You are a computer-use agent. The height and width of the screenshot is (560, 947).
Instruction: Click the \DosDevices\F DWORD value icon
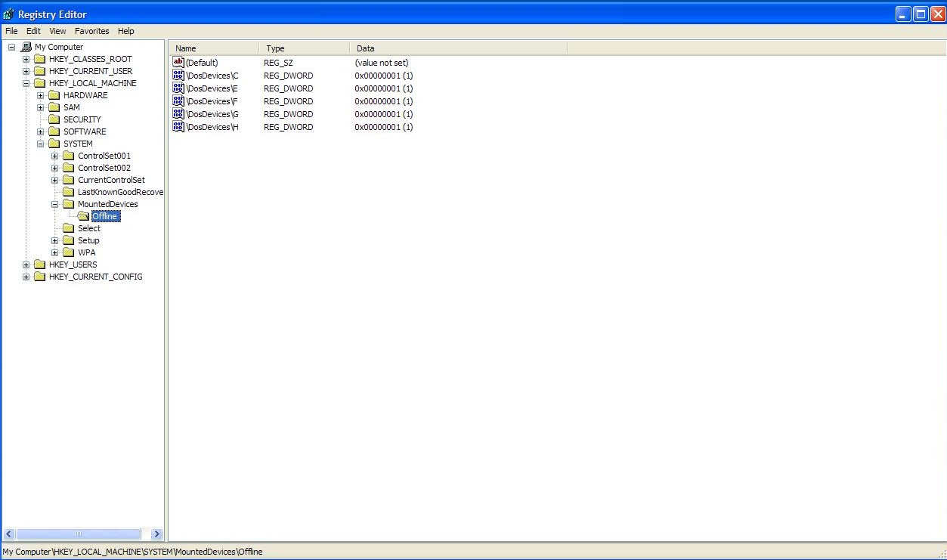click(178, 101)
